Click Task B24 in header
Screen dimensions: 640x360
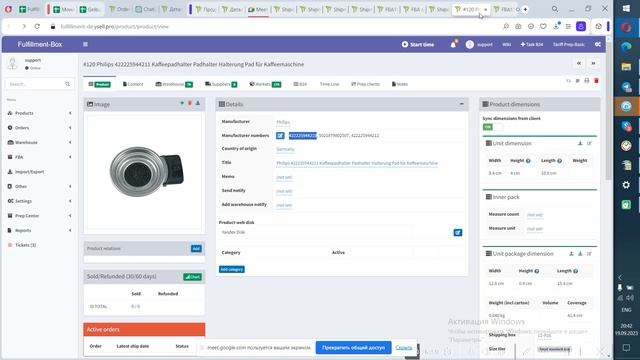[532, 44]
